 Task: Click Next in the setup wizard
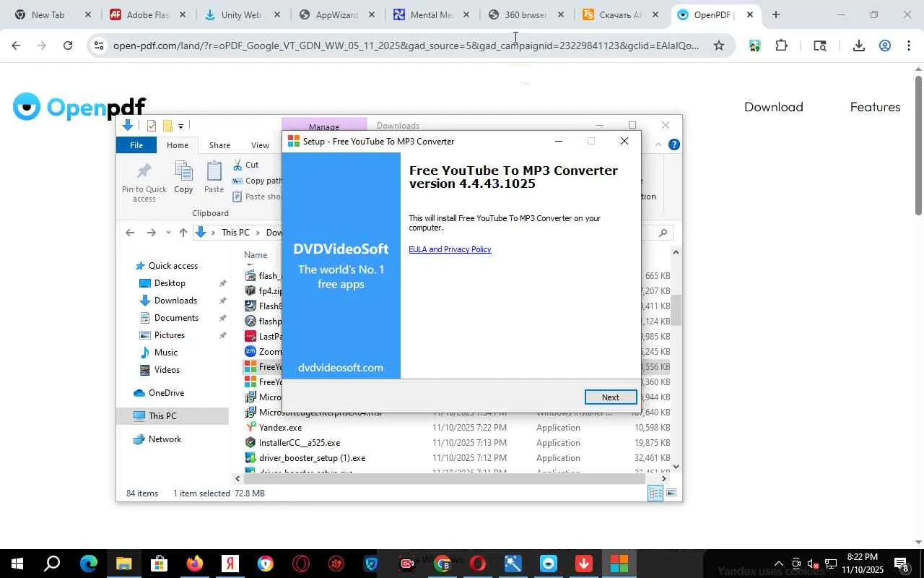[x=610, y=397]
